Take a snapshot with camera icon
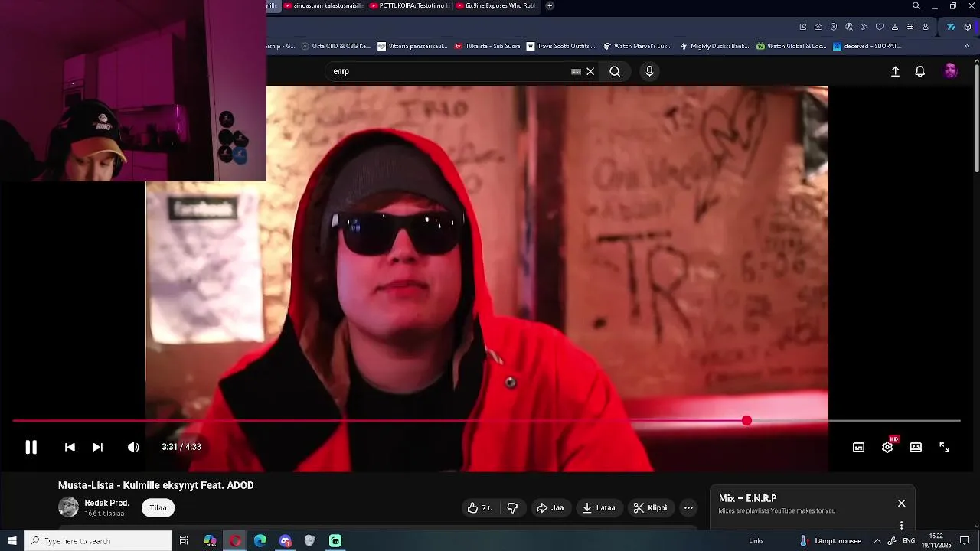The image size is (980, 551). pos(818,27)
